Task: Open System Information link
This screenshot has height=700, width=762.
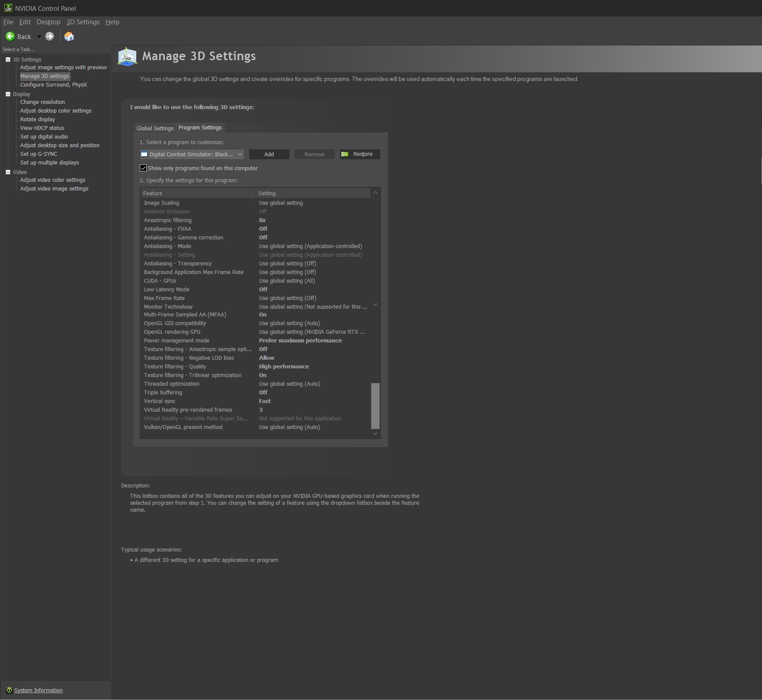Action: coord(39,690)
